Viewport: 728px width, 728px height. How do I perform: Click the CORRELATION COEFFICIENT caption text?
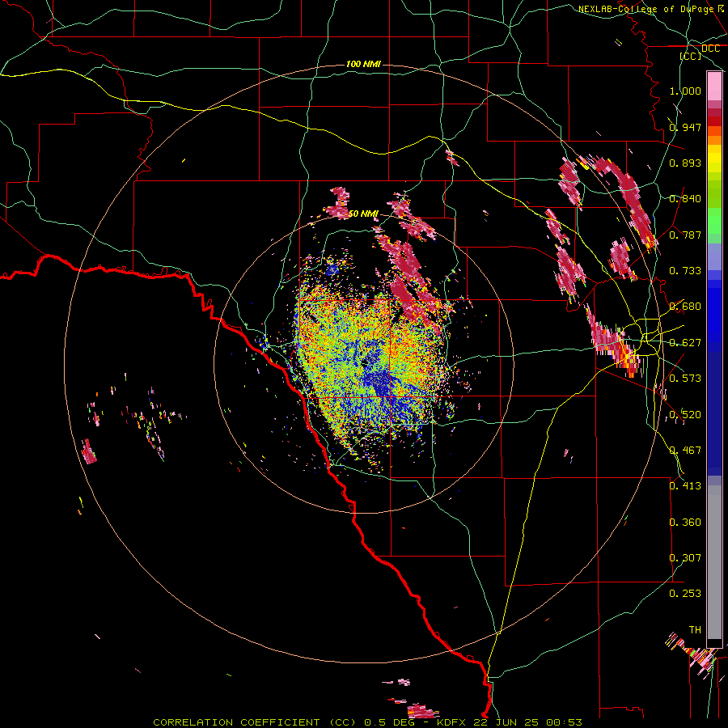(236, 722)
